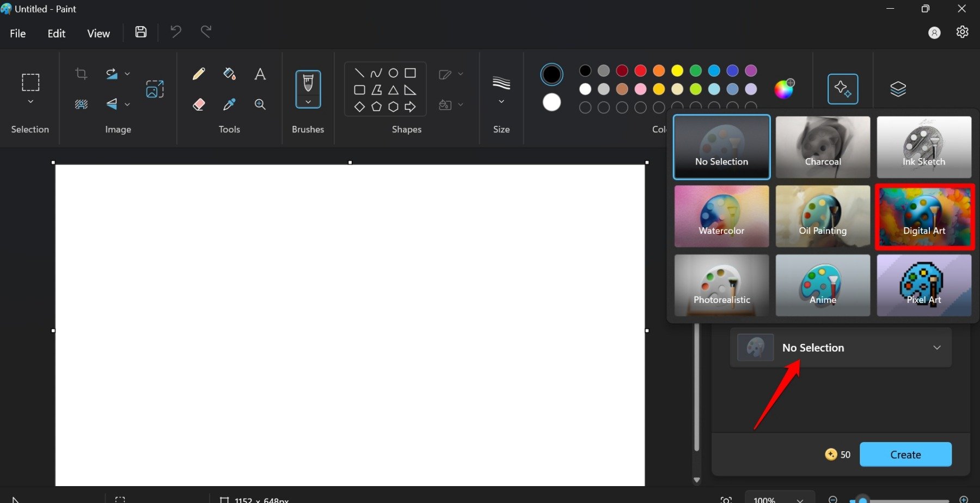Select the Fill with color tool
Viewport: 980px width, 503px height.
[x=229, y=74]
